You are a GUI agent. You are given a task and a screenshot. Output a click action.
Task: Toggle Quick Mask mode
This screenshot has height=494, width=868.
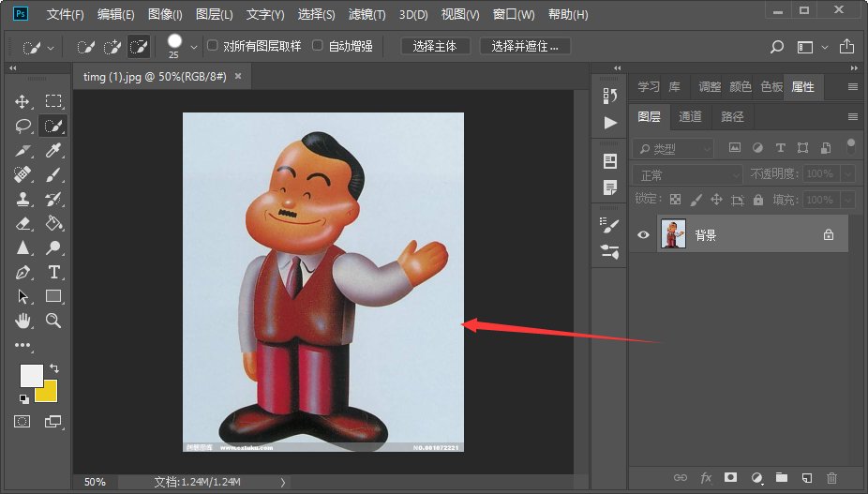22,422
